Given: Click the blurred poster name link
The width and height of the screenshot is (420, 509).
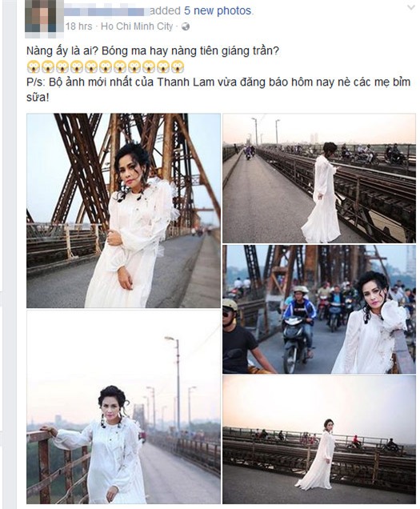Looking at the screenshot, I should (107, 11).
